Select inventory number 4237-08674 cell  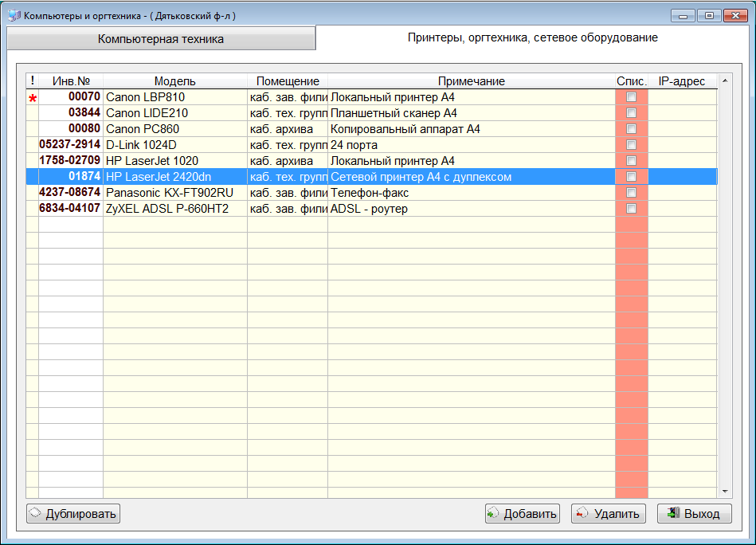(x=71, y=193)
